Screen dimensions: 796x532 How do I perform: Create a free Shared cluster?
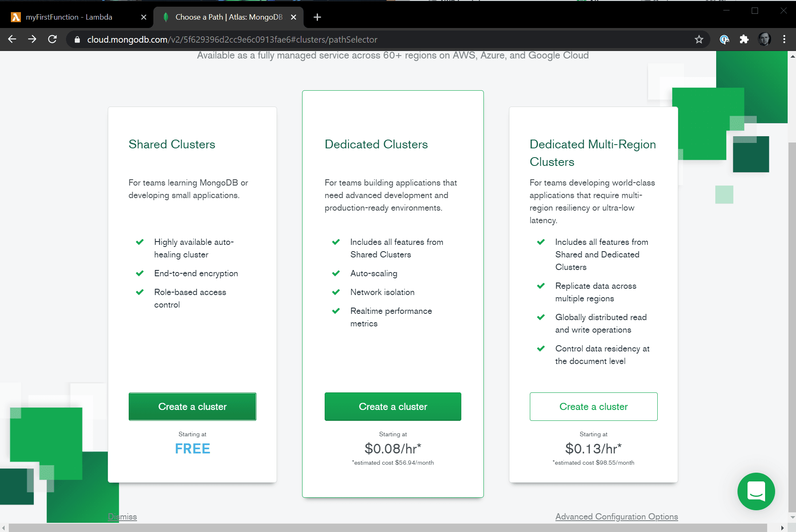[x=192, y=407]
